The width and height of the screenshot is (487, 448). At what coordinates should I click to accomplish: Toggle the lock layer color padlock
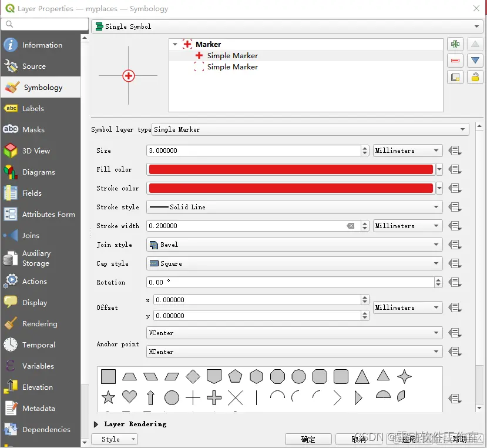pyautogui.click(x=475, y=77)
